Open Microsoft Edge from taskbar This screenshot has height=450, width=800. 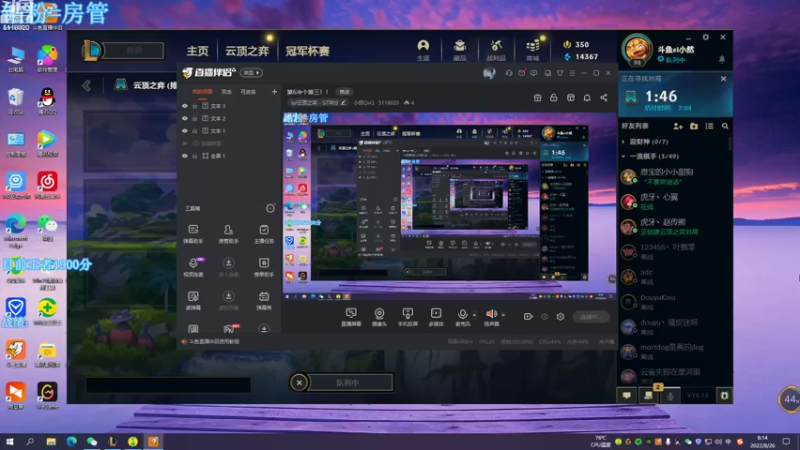pos(71,441)
